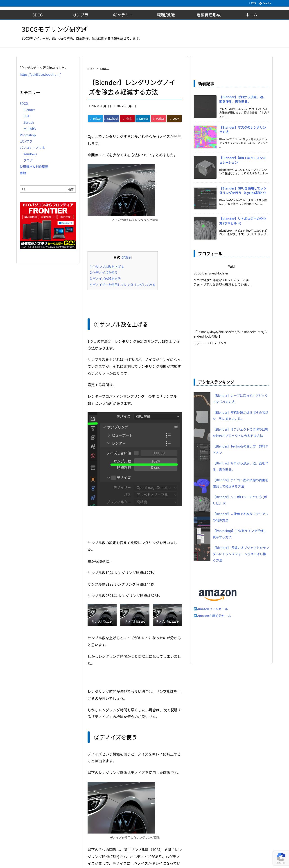Open the サンプル数262144 comparison image
Image resolution: width=289 pixels, height=868 pixels.
pyautogui.click(x=167, y=615)
